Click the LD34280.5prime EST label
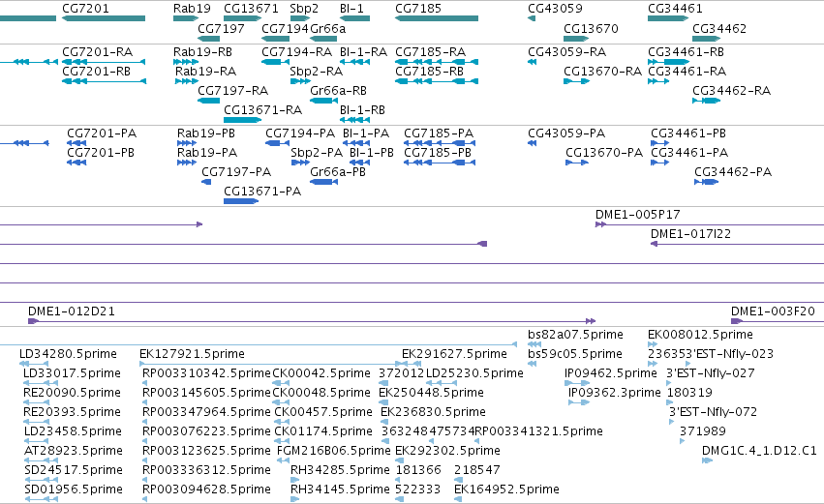 (x=68, y=354)
